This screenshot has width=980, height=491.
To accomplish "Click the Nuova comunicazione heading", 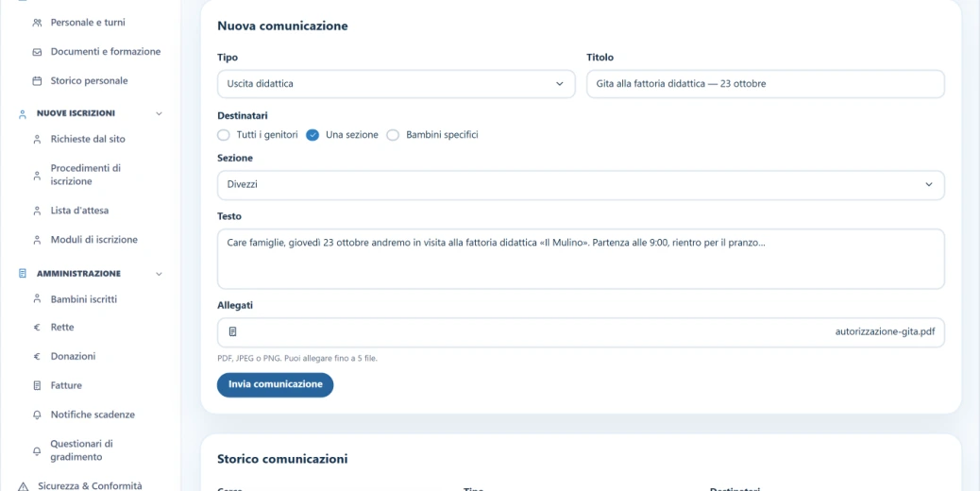I will 282,26.
